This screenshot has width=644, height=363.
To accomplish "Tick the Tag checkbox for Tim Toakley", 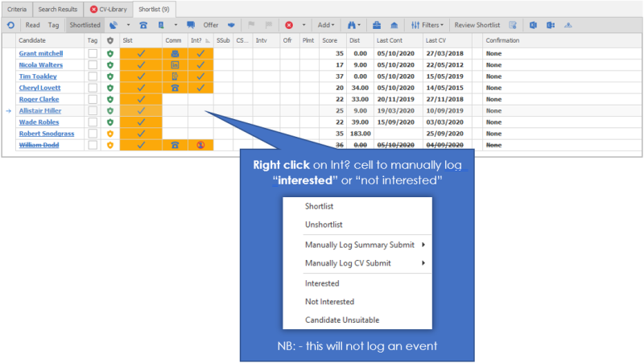I will point(93,76).
